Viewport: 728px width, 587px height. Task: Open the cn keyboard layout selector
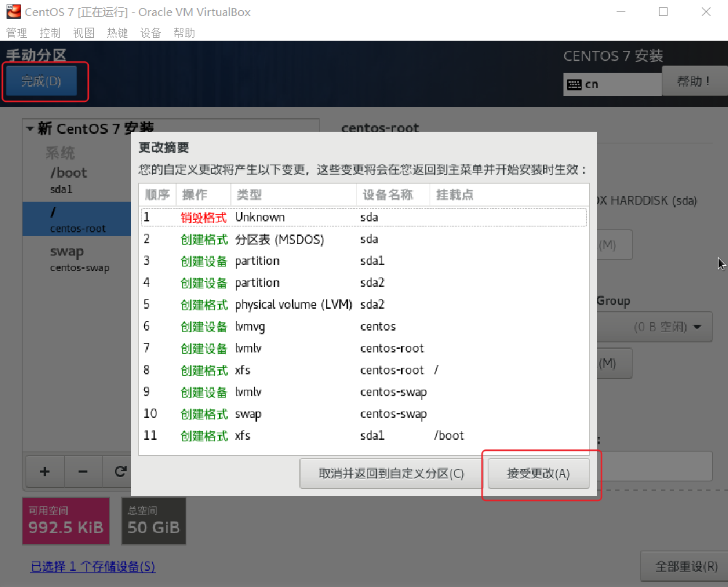pyautogui.click(x=612, y=85)
